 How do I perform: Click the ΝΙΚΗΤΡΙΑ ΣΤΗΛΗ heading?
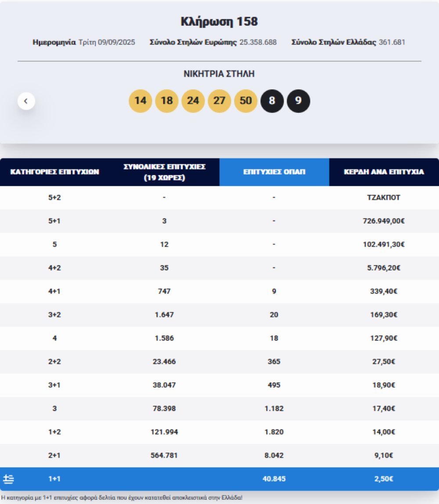[219, 74]
